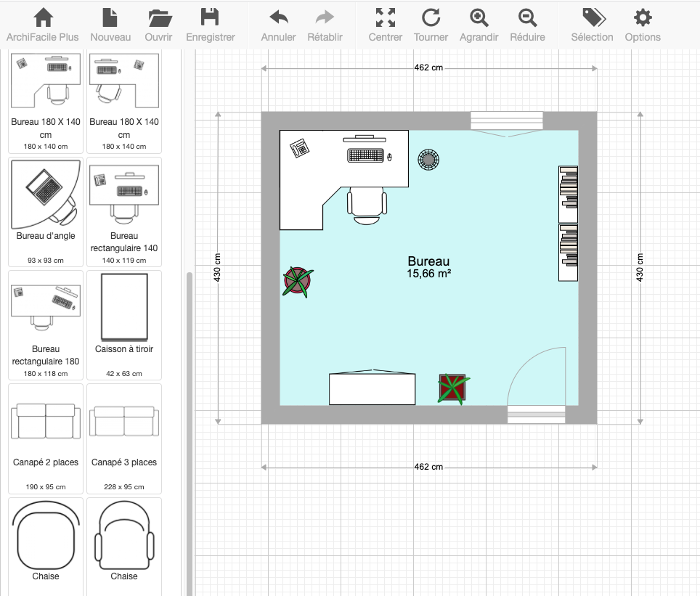Screen dimensions: 700x596
Task: Undo the last action with Annuler
Action: (278, 18)
